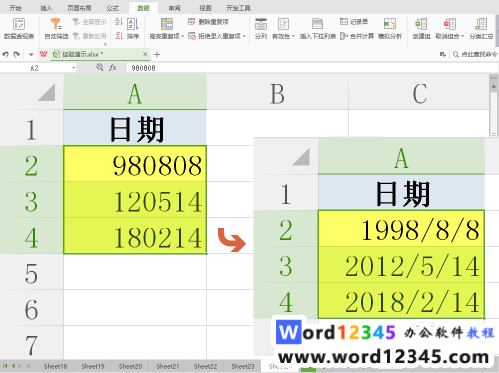Click the 取消组合 ungroup icon
Screen dimensions: 499x373
tap(450, 24)
